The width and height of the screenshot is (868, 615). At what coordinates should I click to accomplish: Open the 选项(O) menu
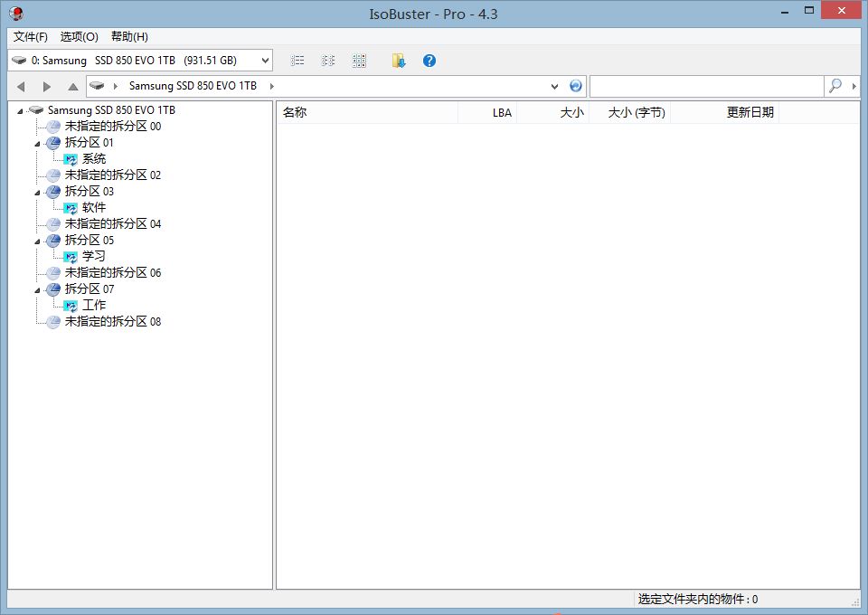[x=80, y=36]
